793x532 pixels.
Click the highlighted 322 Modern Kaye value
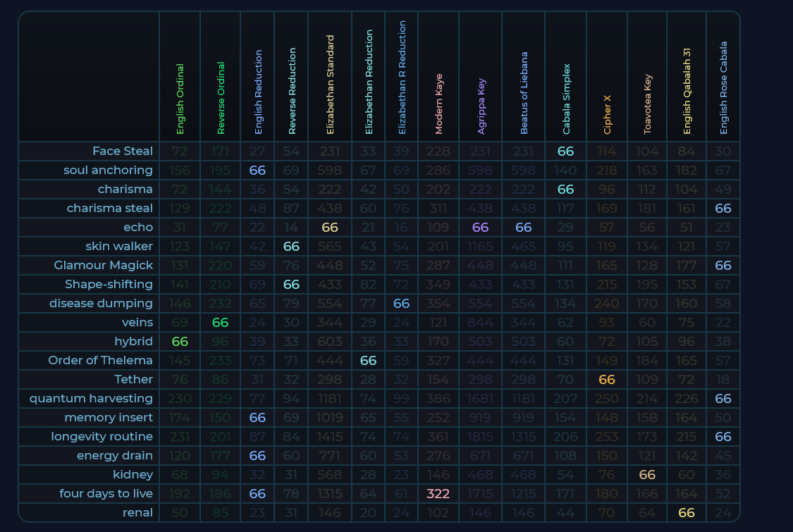438,493
